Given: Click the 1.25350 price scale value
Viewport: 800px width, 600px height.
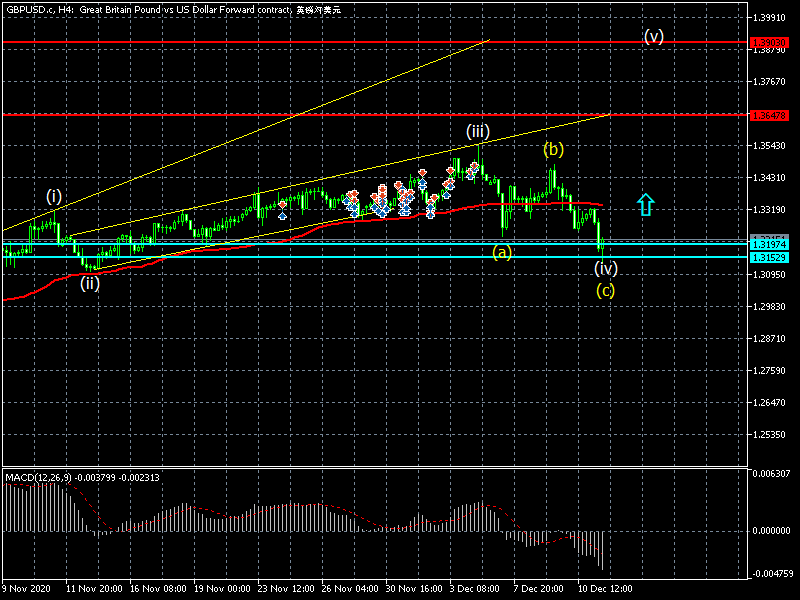Looking at the screenshot, I should [769, 435].
